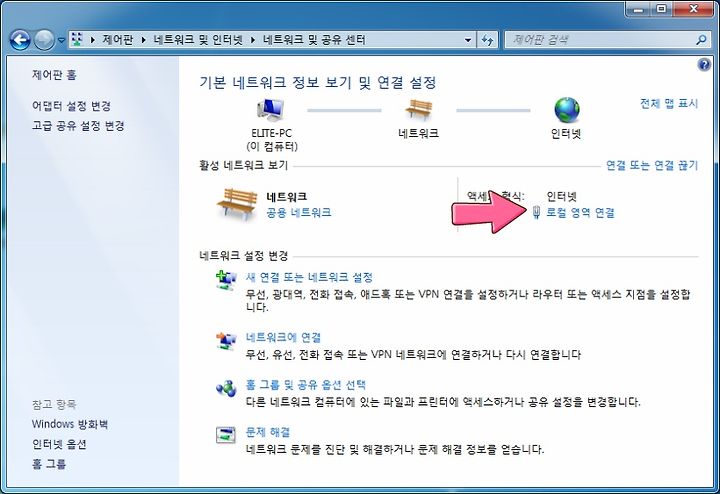
Task: Expand arrow after 네트워크 및 인터넷 breadcrumb
Action: [x=253, y=40]
